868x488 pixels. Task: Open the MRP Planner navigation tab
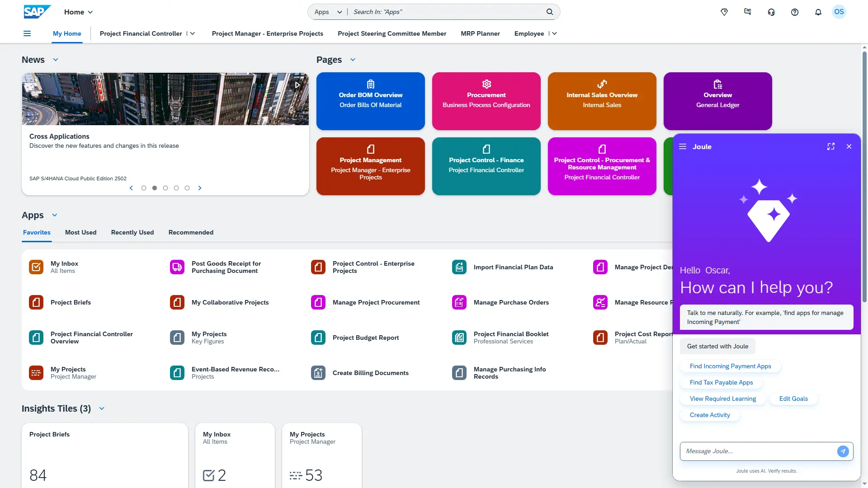[x=480, y=33]
